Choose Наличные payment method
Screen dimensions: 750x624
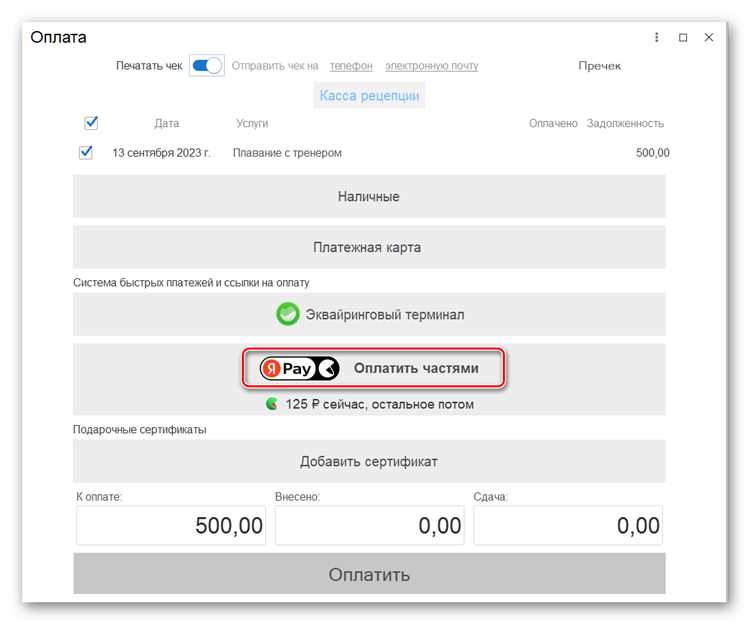coord(369,197)
